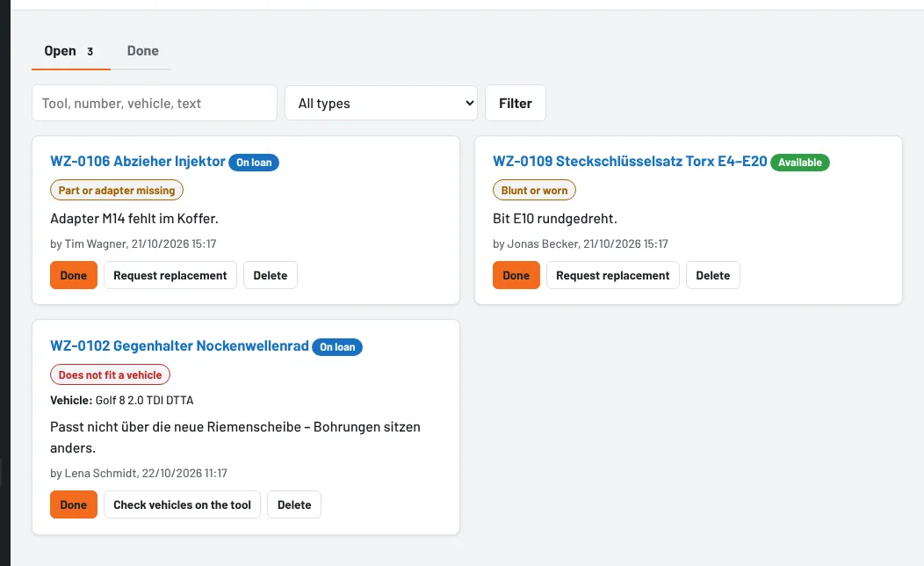Open WZ-0106 Abzieher Injektor link
The width and height of the screenshot is (924, 566).
137,161
